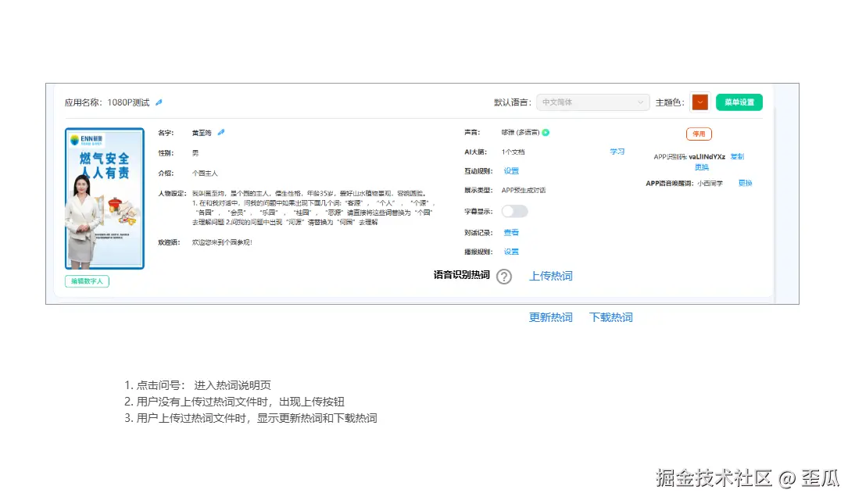Image resolution: width=855 pixels, height=504 pixels.
Task: Click 更新热词
Action: tap(551, 317)
